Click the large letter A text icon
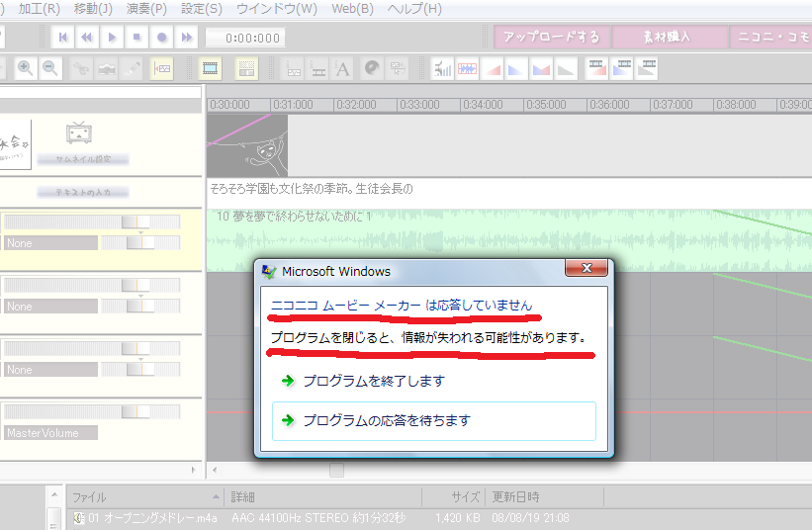The height and width of the screenshot is (530, 812). (x=342, y=68)
